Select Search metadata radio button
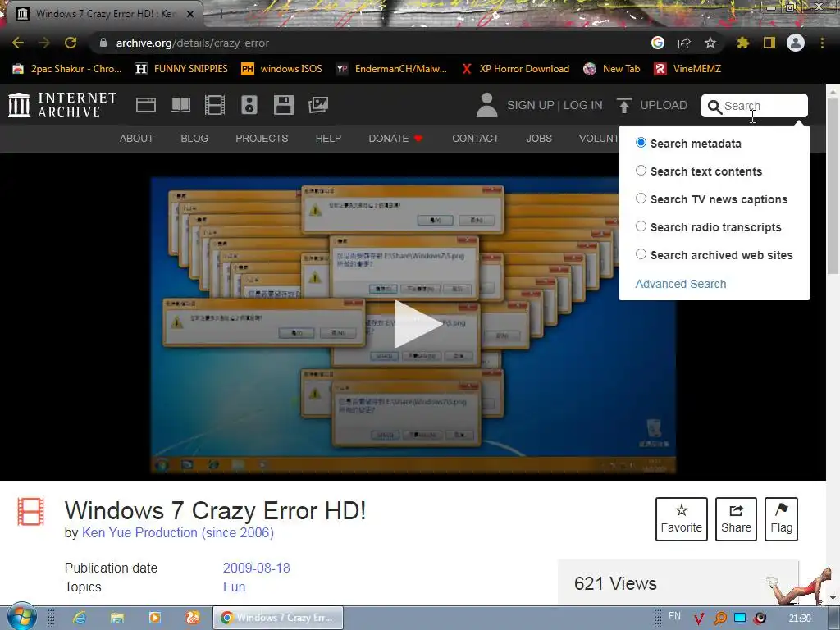Image resolution: width=840 pixels, height=630 pixels. (641, 143)
